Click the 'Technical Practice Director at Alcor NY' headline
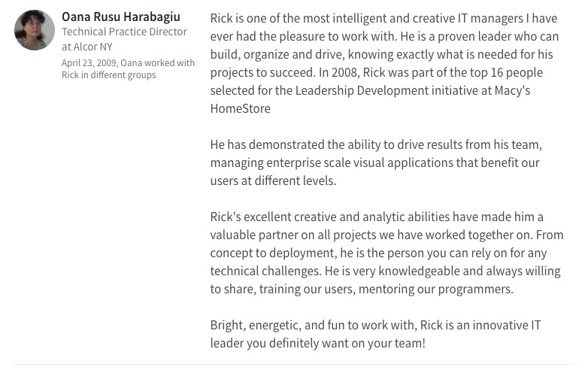This screenshot has width=588, height=370. coord(124,39)
